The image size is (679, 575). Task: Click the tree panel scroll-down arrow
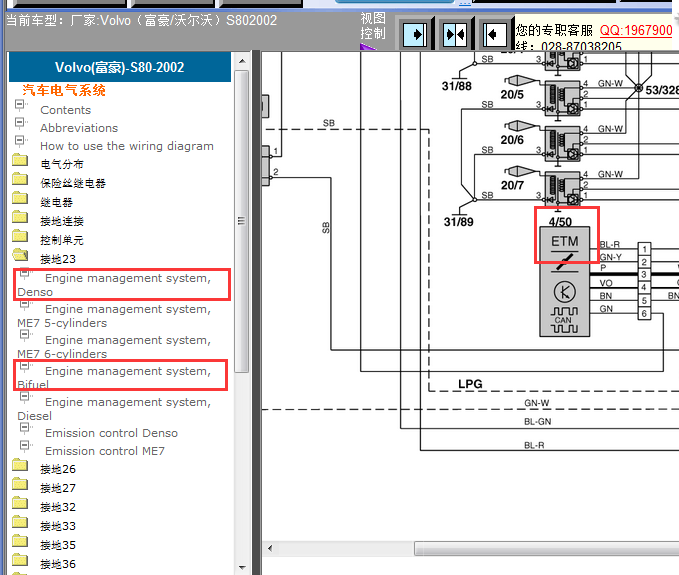click(x=242, y=567)
